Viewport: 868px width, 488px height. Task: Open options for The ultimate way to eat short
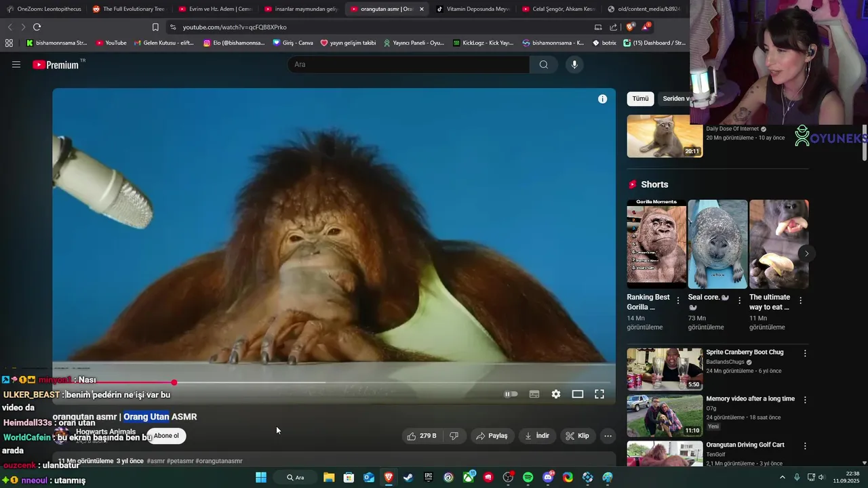800,301
